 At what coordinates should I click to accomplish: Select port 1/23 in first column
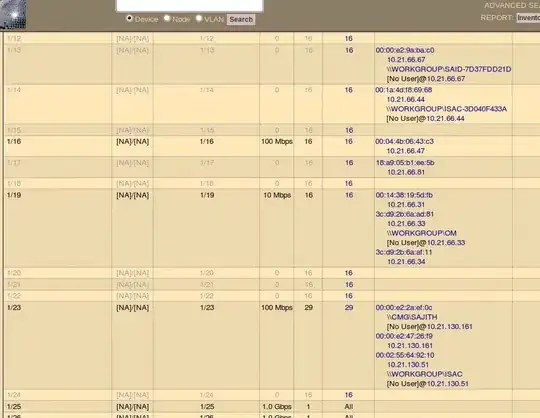tap(14, 308)
